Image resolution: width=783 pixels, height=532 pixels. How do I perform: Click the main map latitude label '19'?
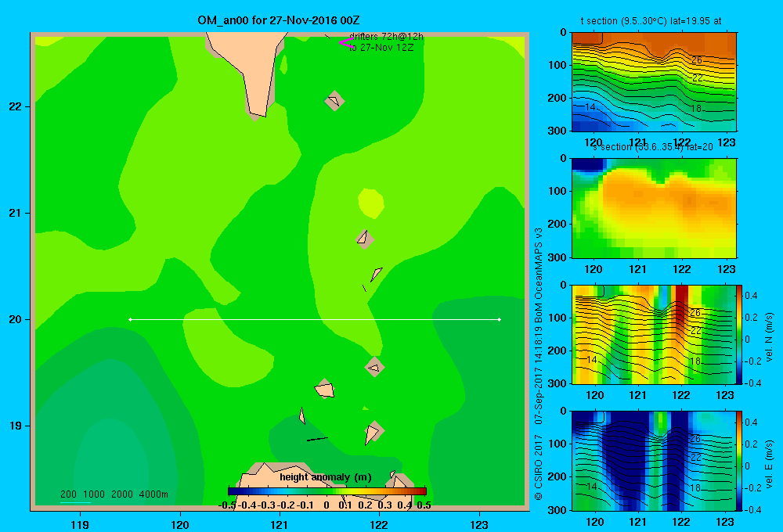point(16,426)
